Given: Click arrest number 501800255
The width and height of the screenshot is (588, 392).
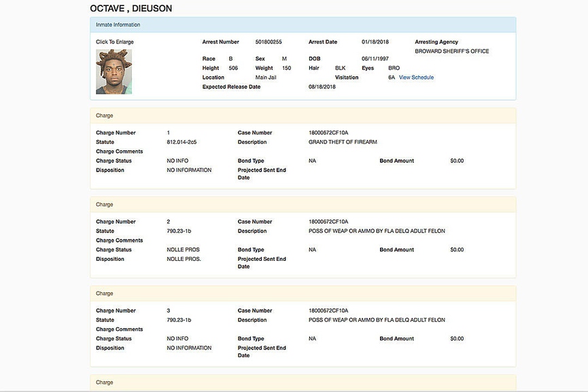Looking at the screenshot, I should click(x=269, y=41).
